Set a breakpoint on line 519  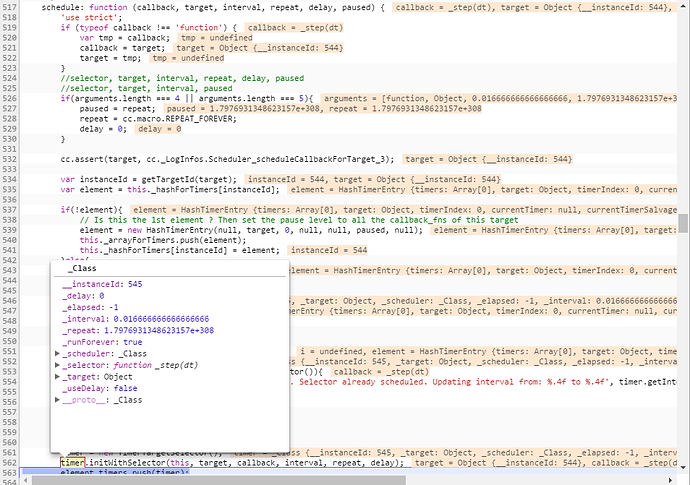[10, 28]
